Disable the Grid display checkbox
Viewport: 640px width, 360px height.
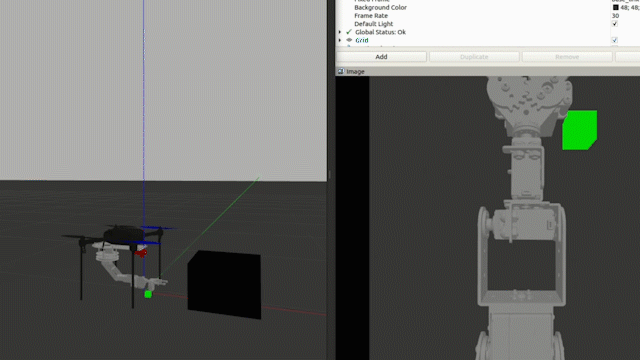pos(615,40)
